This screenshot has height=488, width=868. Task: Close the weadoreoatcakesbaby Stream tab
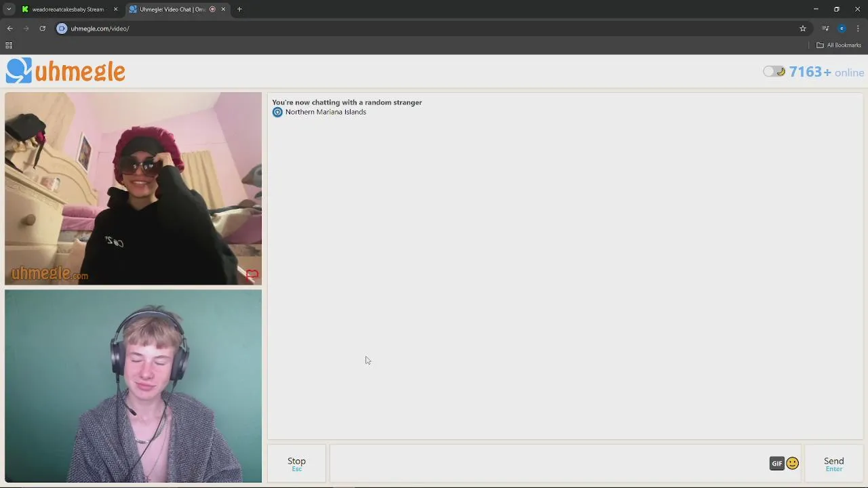click(x=115, y=9)
